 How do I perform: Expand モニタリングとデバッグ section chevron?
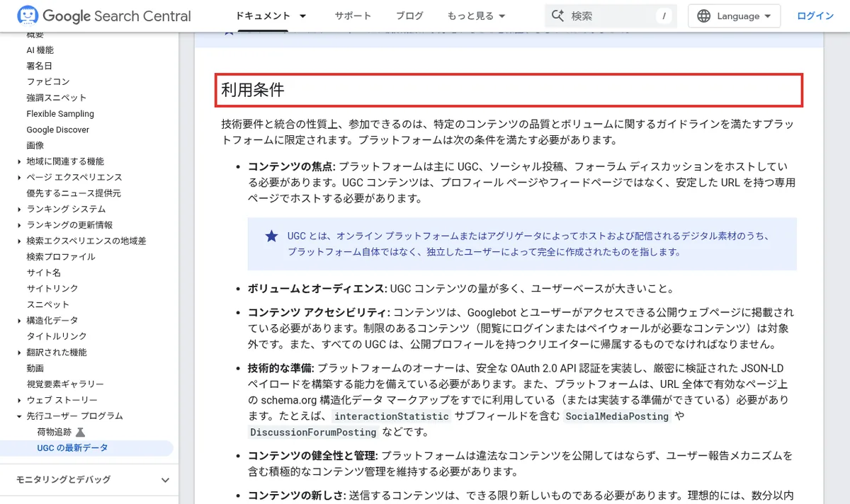(x=165, y=480)
